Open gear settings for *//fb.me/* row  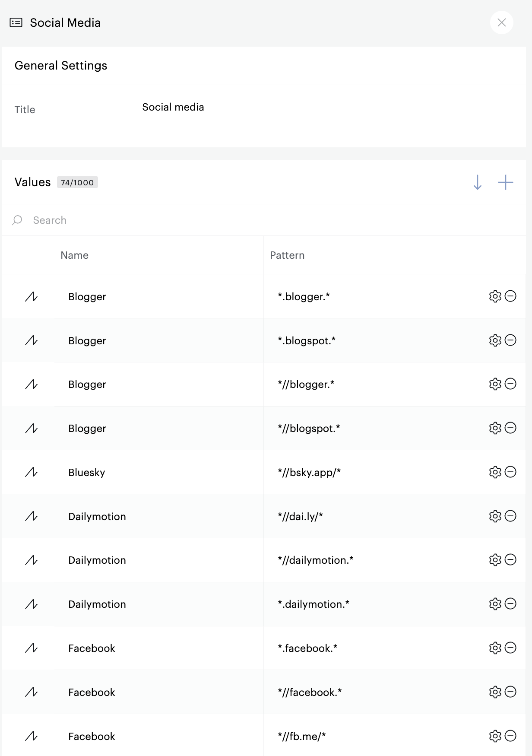(495, 736)
